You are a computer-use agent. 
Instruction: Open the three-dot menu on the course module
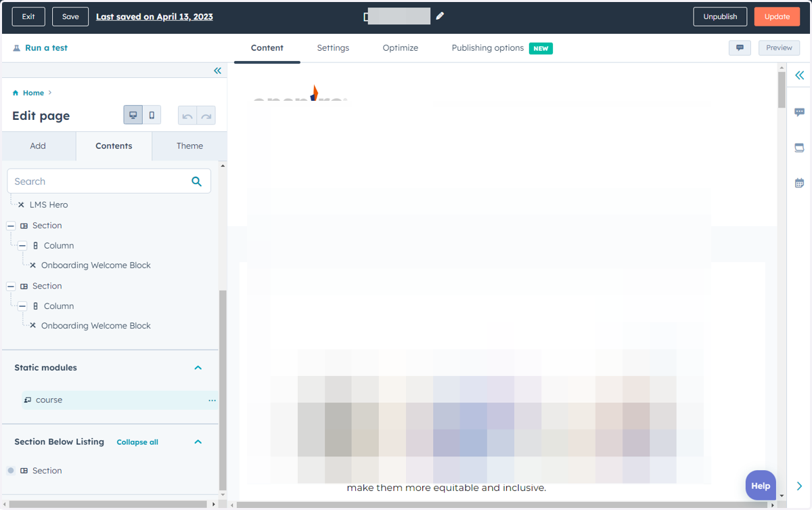coord(212,400)
